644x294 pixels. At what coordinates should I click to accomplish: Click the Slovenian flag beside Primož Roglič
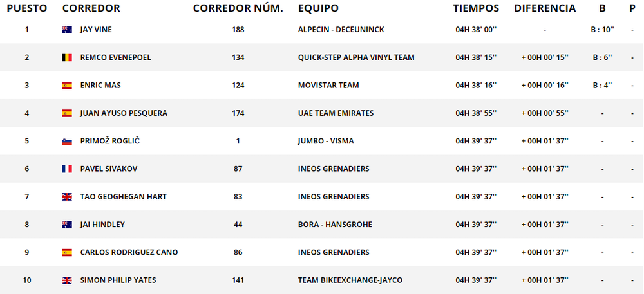point(67,141)
